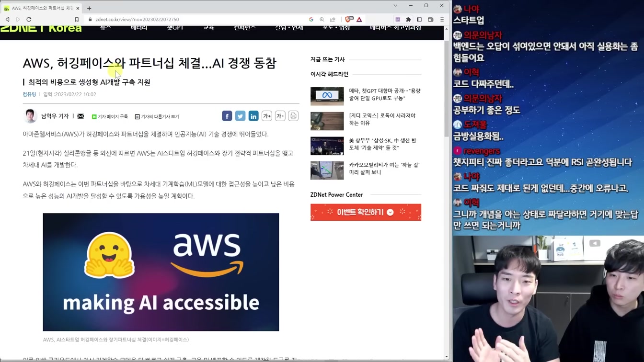Open the 컨퍼런스 navigation menu item
This screenshot has width=644, height=362.
click(x=244, y=28)
